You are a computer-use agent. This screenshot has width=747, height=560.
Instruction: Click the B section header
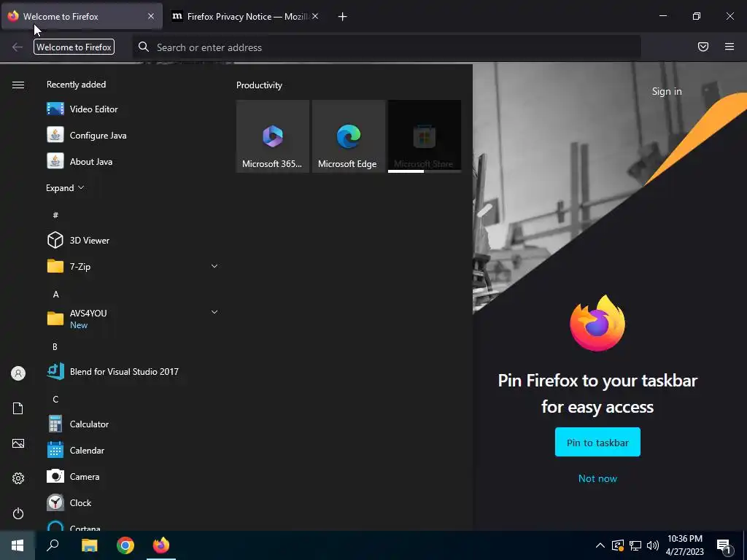55,346
